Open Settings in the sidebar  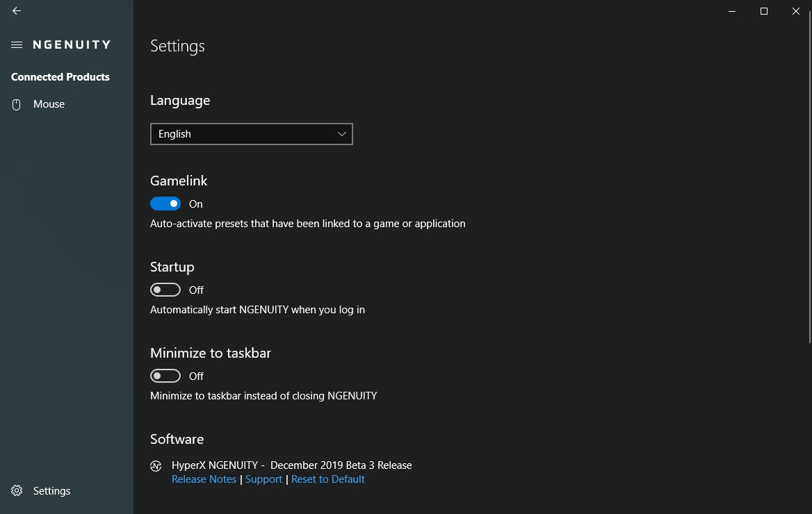[x=66, y=490]
